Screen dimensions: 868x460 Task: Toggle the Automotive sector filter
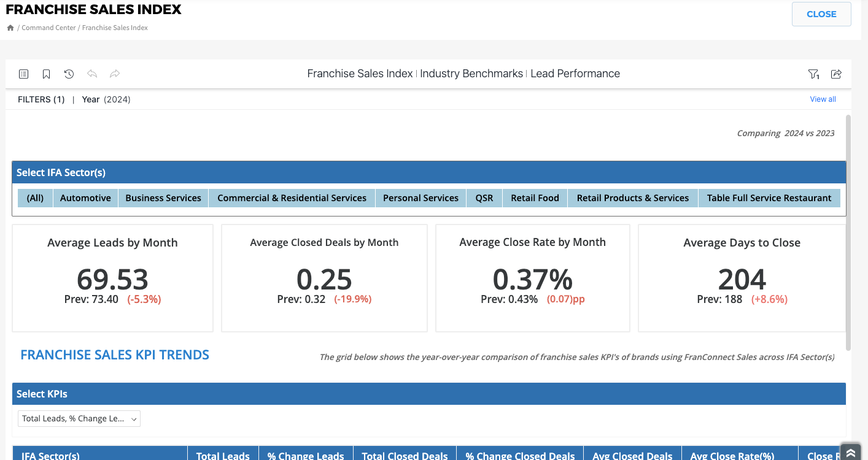tap(85, 198)
